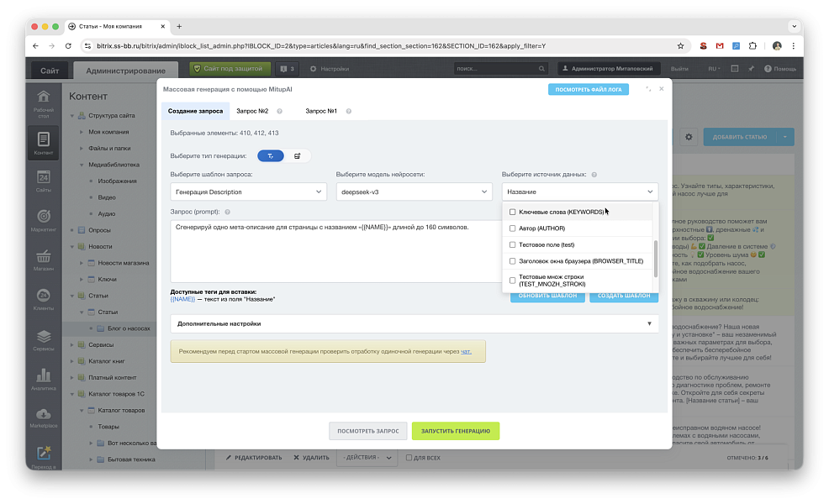The width and height of the screenshot is (829, 504).
Task: Click the pin panel icon in top bar
Action: [751, 69]
